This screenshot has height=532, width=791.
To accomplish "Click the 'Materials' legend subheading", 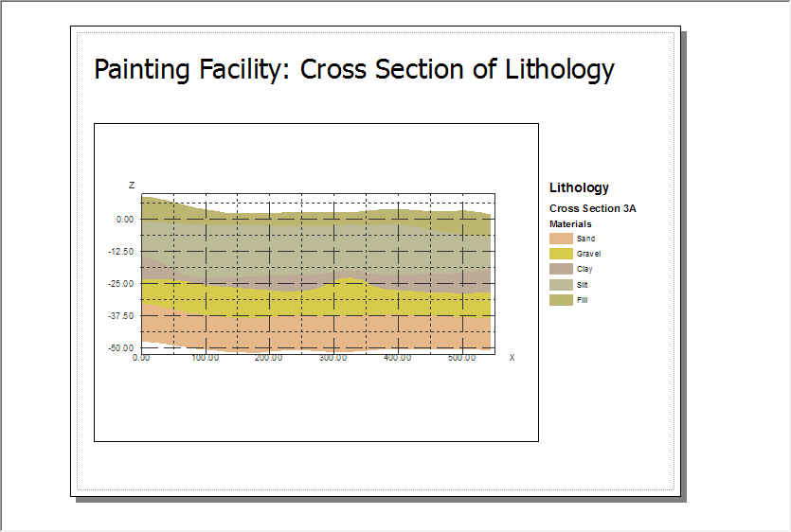I will point(570,224).
